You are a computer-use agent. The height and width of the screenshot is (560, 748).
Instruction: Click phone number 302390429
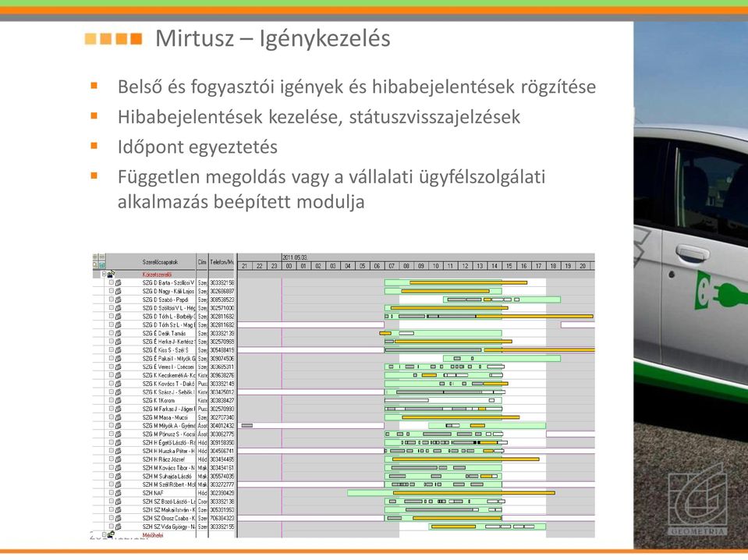[x=222, y=493]
